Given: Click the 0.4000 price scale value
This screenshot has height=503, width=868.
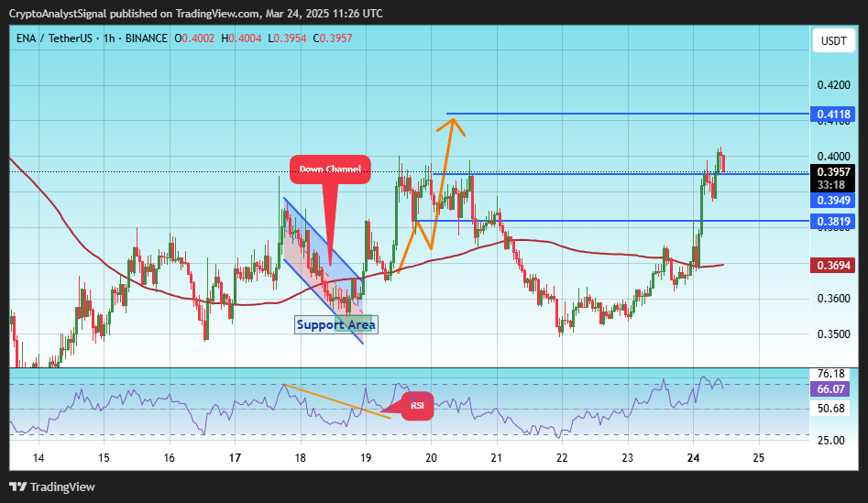Looking at the screenshot, I should pos(834,157).
